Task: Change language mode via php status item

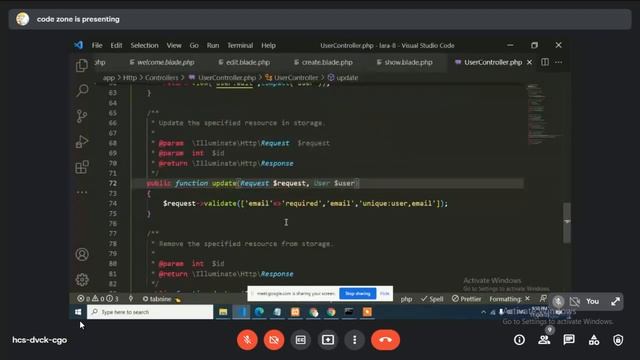Action: (406, 299)
